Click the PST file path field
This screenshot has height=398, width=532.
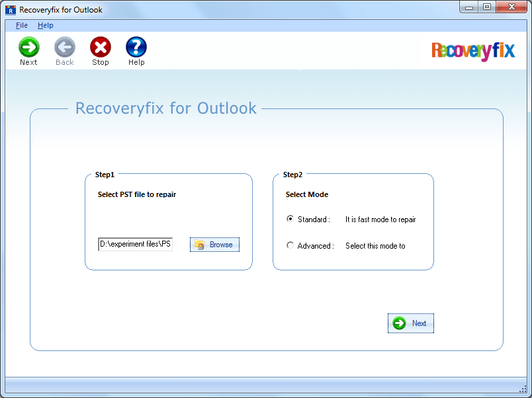pyautogui.click(x=136, y=244)
